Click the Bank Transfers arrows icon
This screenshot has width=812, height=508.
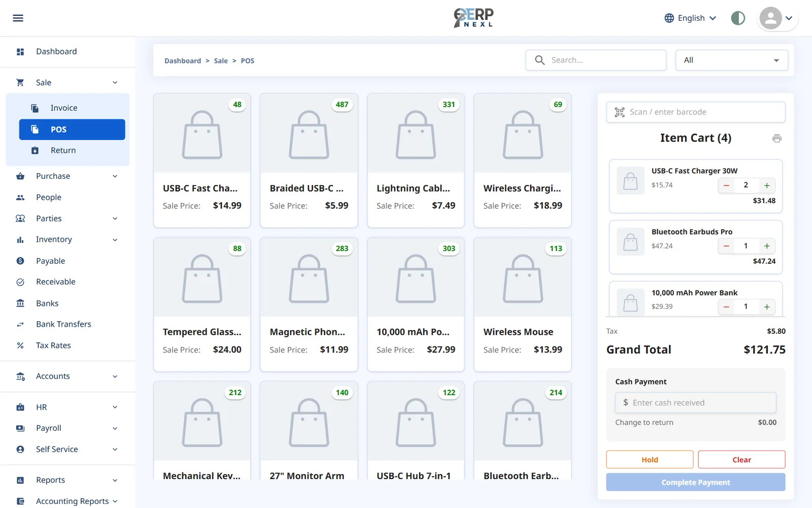point(20,324)
